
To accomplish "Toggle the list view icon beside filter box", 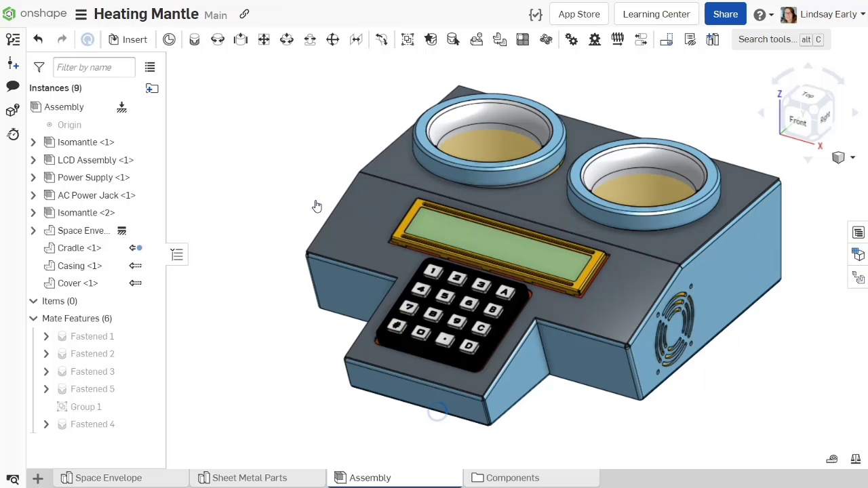I will click(150, 67).
